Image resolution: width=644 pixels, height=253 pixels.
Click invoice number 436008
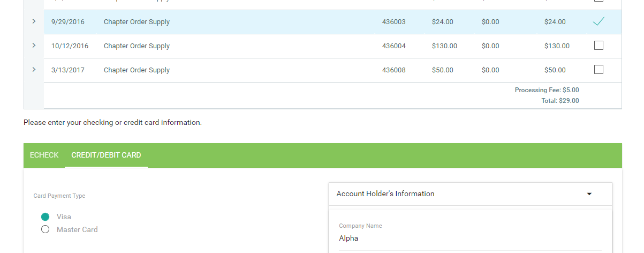[393, 70]
